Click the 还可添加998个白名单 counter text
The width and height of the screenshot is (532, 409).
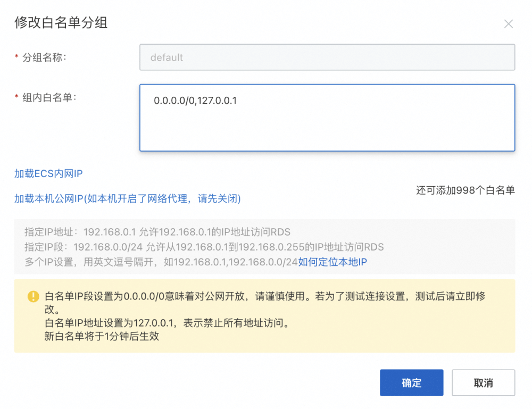coord(465,190)
